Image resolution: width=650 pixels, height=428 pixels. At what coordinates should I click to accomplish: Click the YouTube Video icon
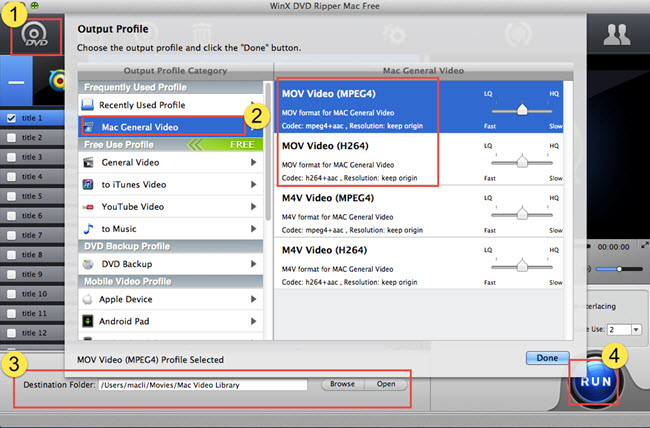coord(88,207)
